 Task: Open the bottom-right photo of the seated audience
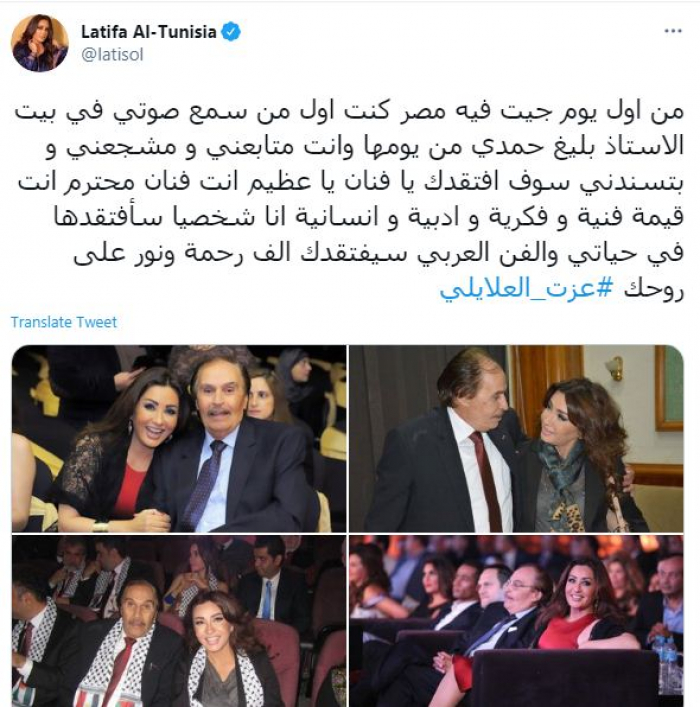[x=516, y=621]
